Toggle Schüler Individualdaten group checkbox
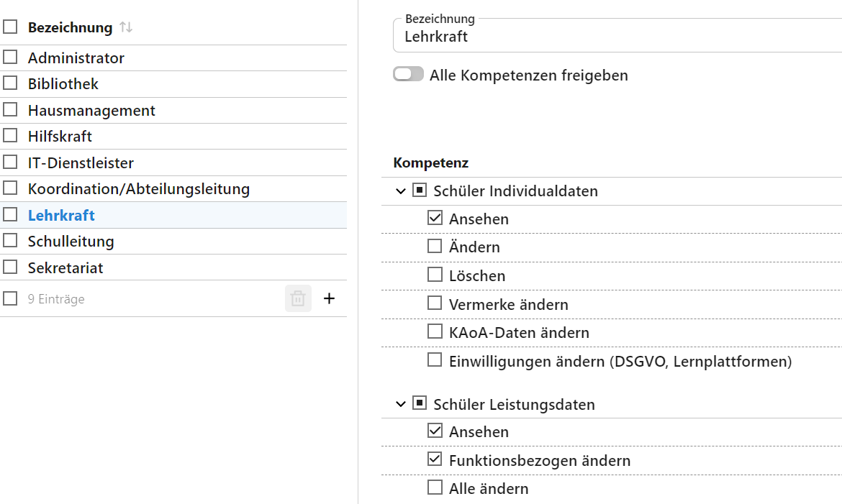Viewport: 842px width, 504px height. pos(420,190)
